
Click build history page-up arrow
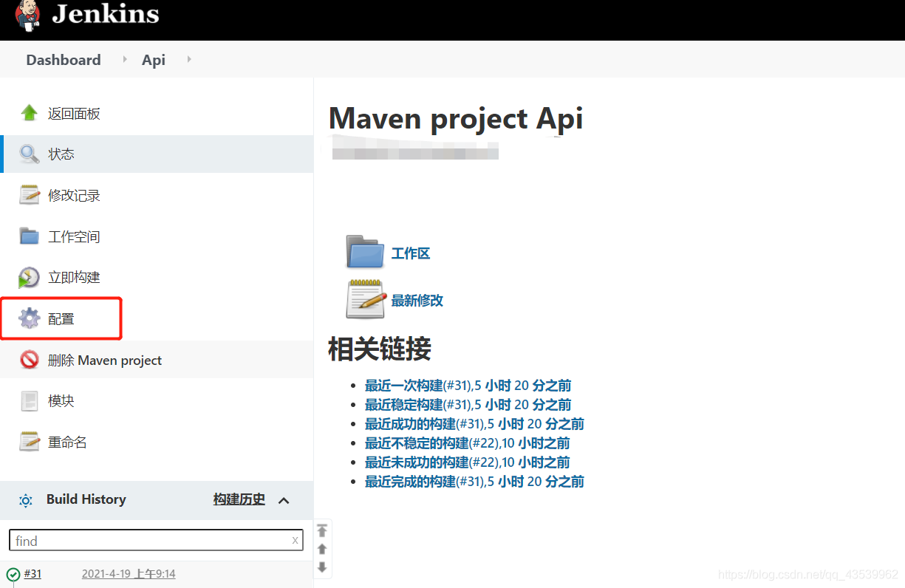coord(322,549)
